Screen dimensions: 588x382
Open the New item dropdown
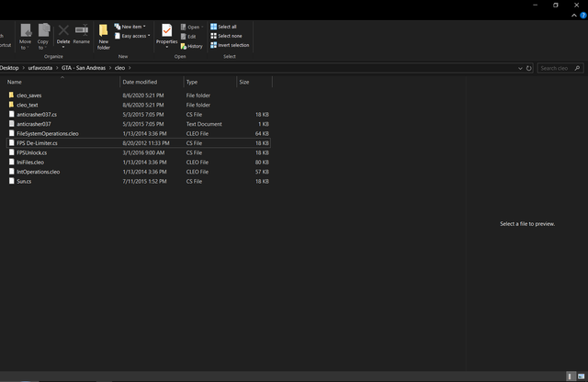pos(130,27)
